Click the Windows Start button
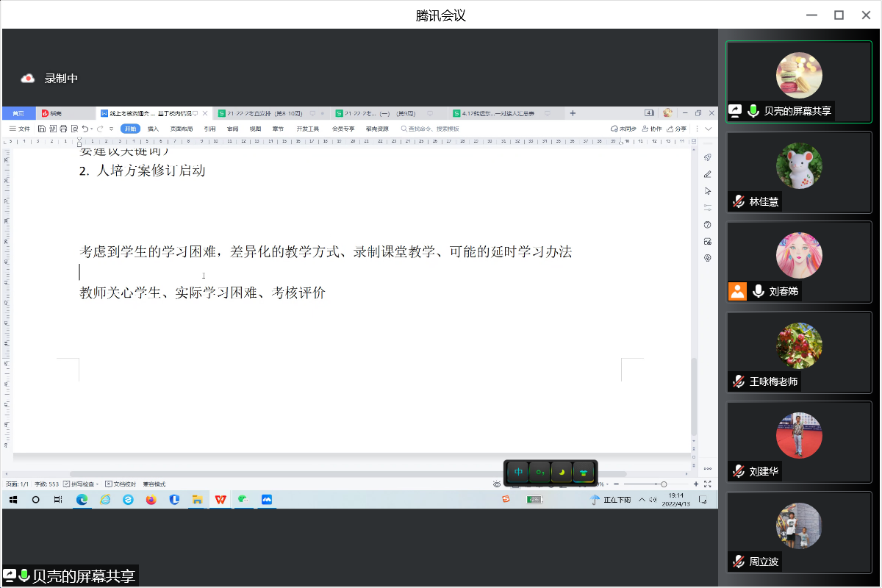Viewport: 882px width, 588px height. point(13,500)
